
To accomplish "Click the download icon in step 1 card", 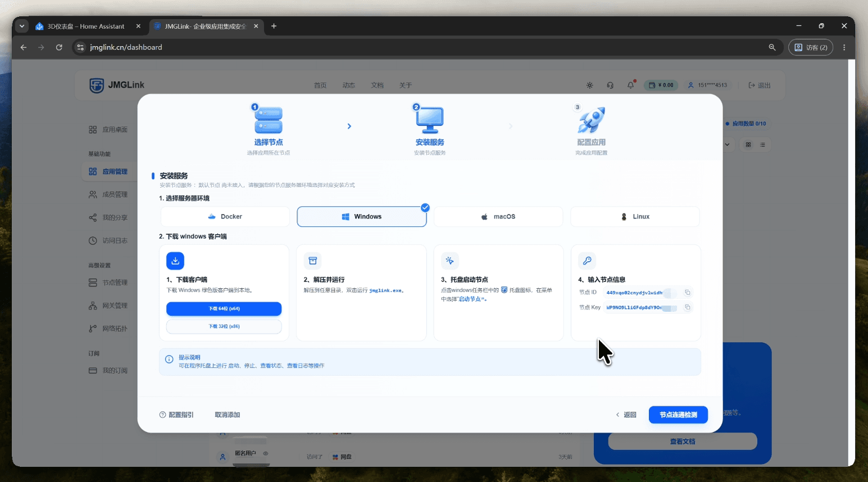I will pos(175,261).
